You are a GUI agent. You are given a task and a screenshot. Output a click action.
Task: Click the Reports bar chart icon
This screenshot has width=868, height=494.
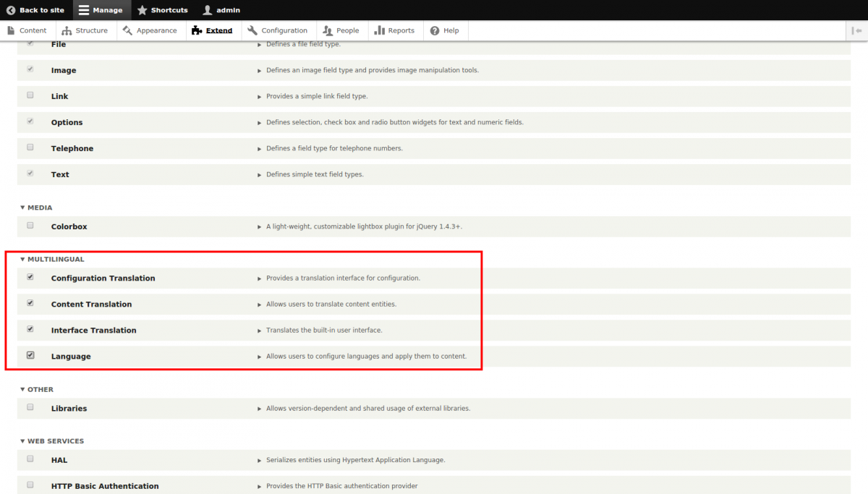[x=380, y=30]
